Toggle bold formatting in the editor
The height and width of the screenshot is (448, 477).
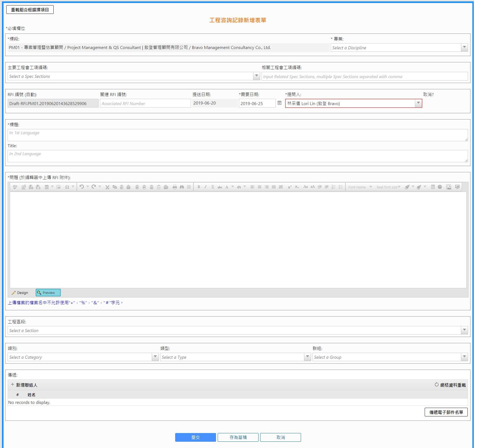point(199,187)
